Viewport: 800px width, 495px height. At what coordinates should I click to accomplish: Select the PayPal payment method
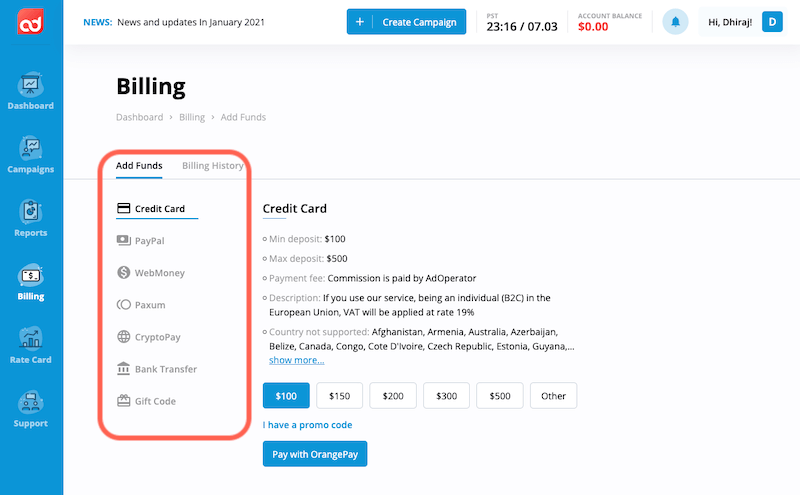click(x=149, y=241)
